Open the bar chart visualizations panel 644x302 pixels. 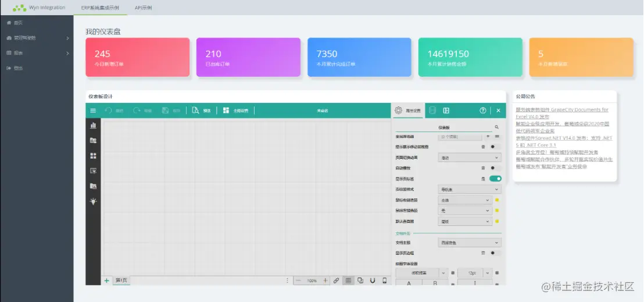(x=93, y=125)
